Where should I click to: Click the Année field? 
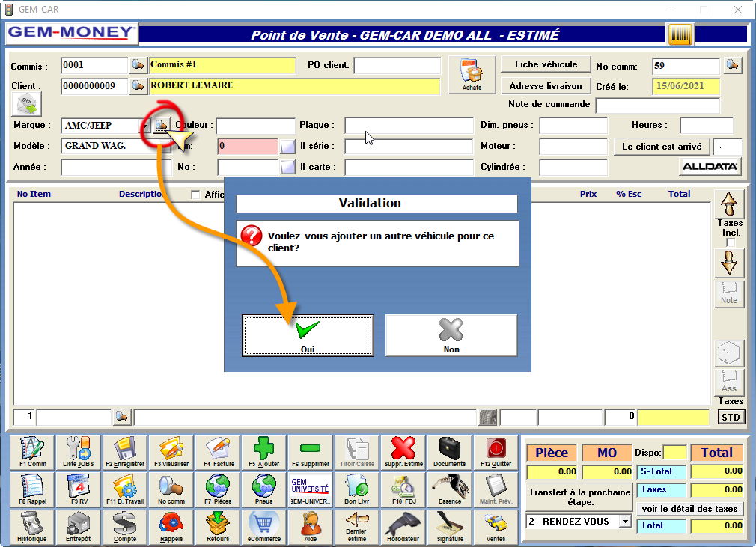tap(116, 167)
